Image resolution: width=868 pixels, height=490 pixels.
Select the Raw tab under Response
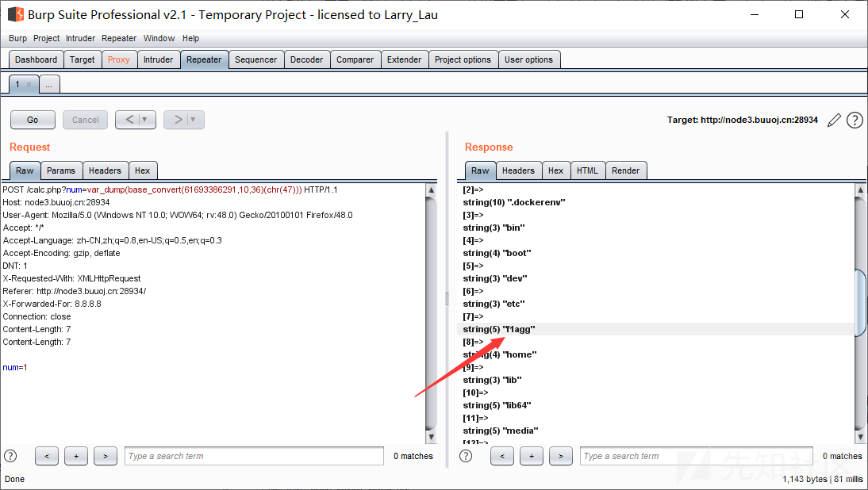click(x=481, y=171)
